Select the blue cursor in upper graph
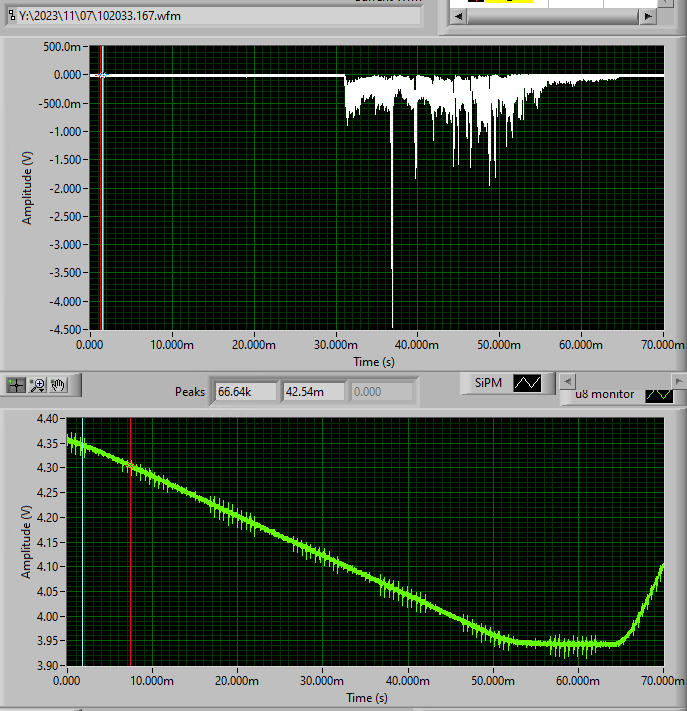687x711 pixels. pos(103,188)
